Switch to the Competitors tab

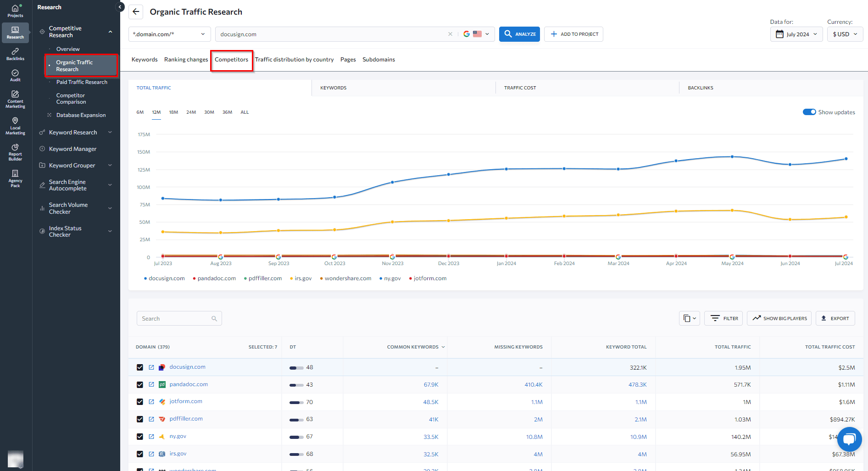(231, 60)
